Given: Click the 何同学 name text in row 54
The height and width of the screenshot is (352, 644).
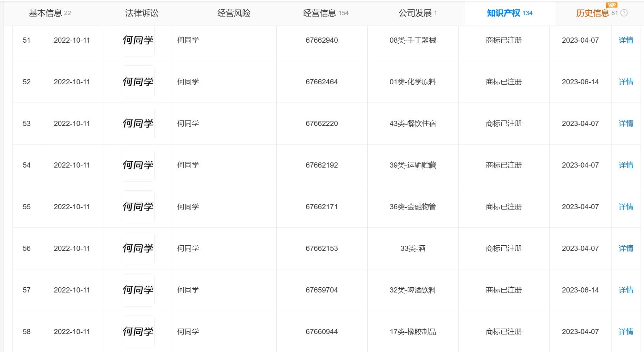Looking at the screenshot, I should click(x=188, y=165).
